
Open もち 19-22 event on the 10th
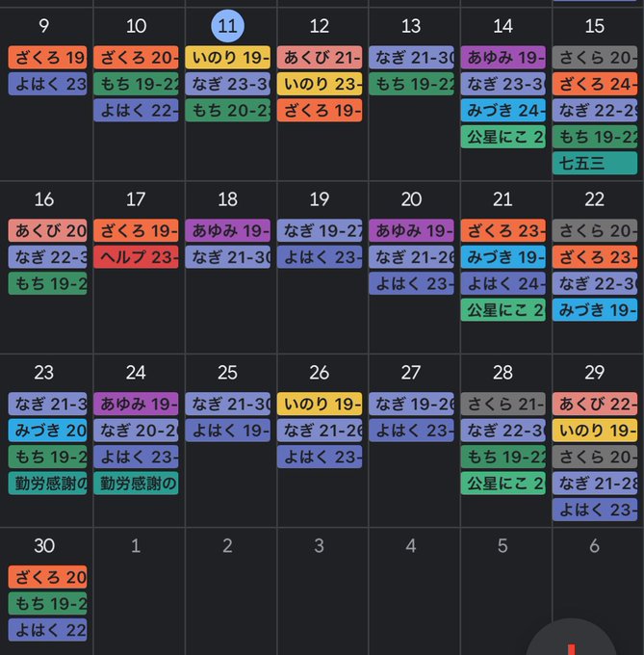[136, 84]
